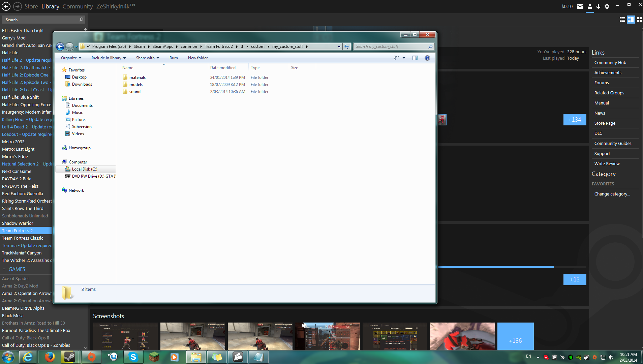
Task: Open Steam downloads arrow icon
Action: 598,6
